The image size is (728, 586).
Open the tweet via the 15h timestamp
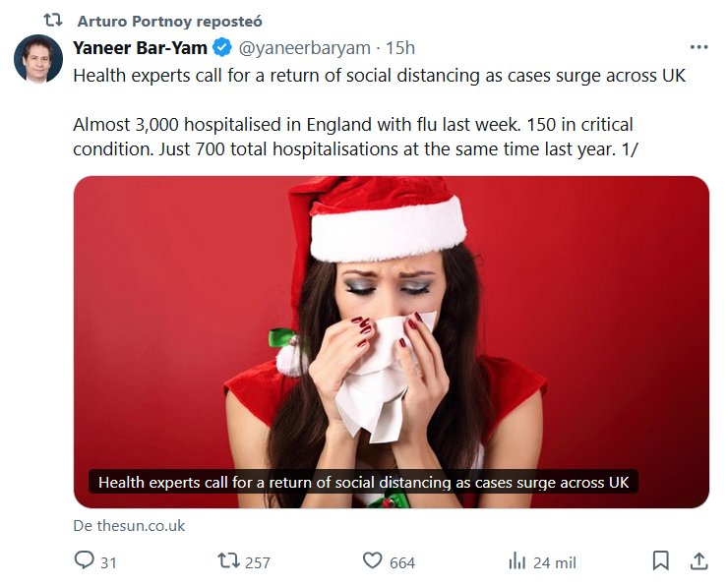click(400, 47)
